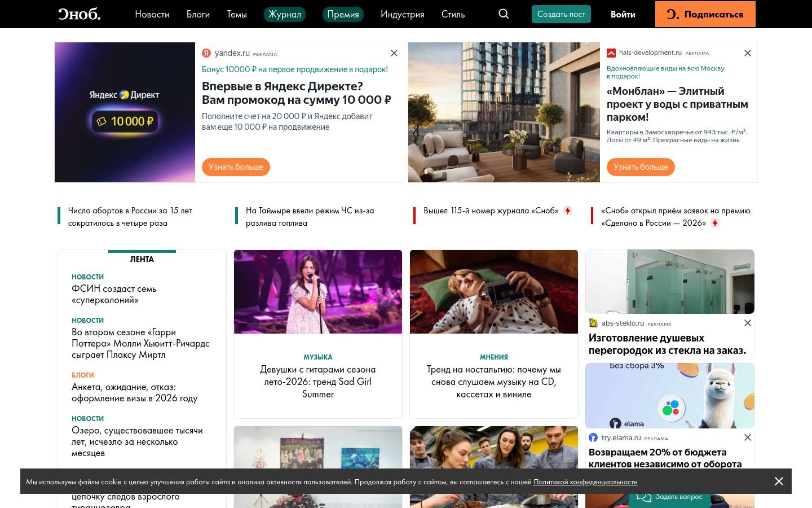Click the Монблан terrace building image
This screenshot has height=508, width=812.
point(504,112)
